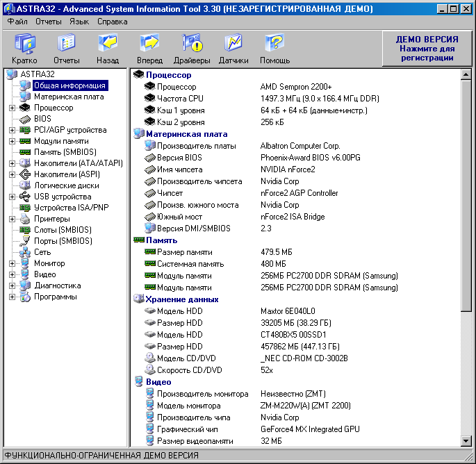
Task: Click the chip icon beside Процессор section header
Action: 139,74
